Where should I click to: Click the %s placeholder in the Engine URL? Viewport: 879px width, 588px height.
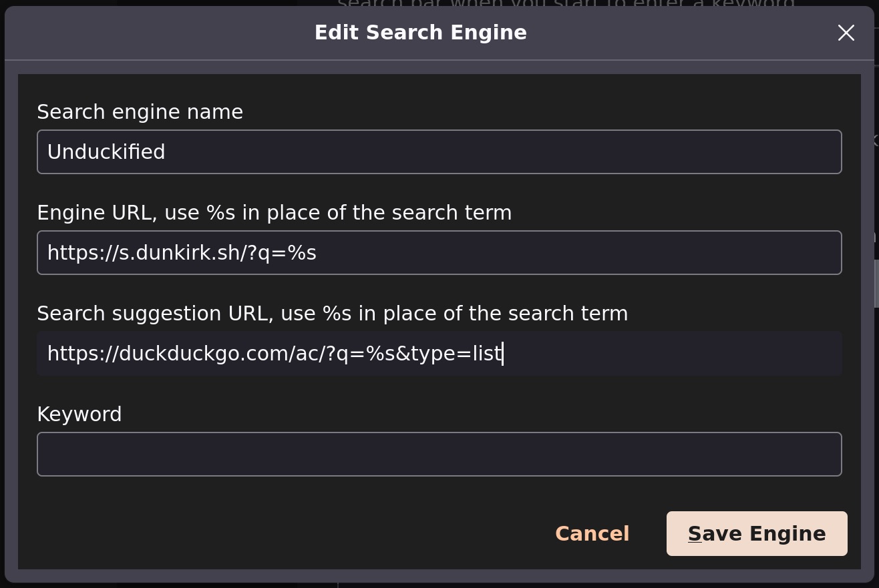(x=301, y=252)
